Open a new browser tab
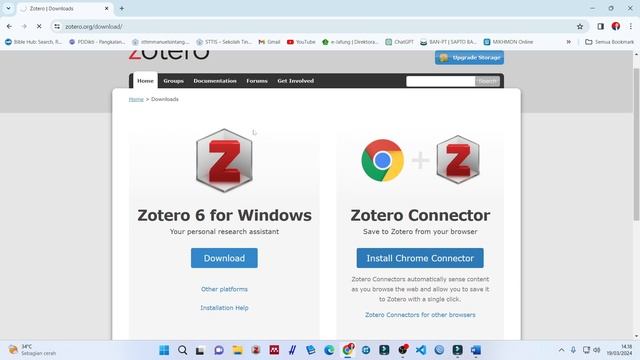The width and height of the screenshot is (640, 360). (x=122, y=9)
